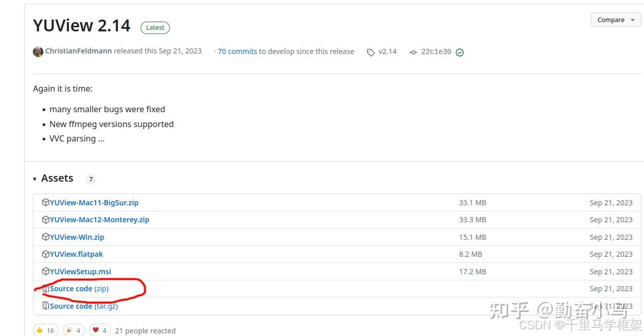Click the Latest release badge
This screenshot has width=644, height=336.
[155, 28]
